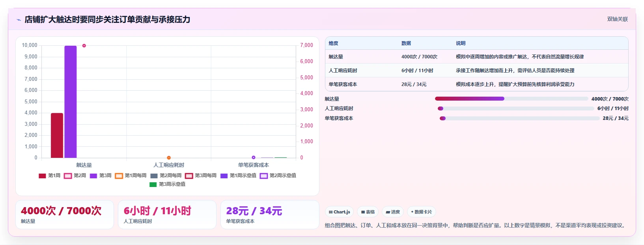Viewport: 644px width, 245px height.
Task: Click table cell 28元 / 34元
Action: (x=414, y=84)
